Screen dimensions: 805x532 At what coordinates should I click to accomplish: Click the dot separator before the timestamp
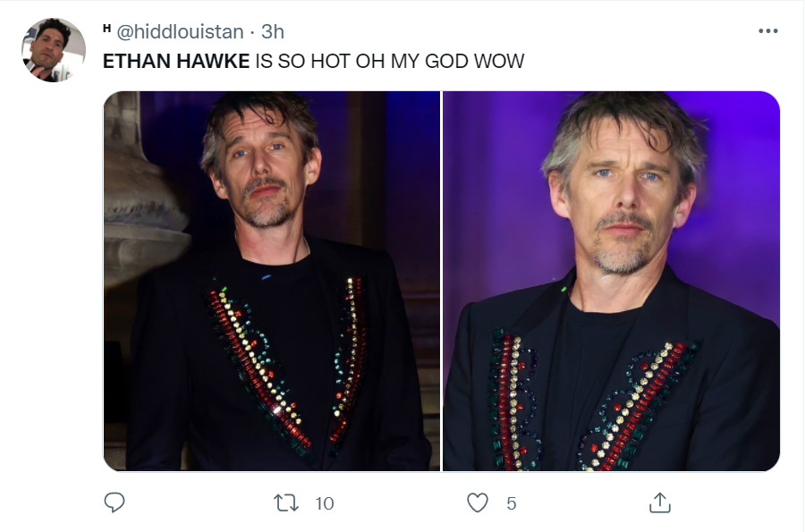(252, 31)
